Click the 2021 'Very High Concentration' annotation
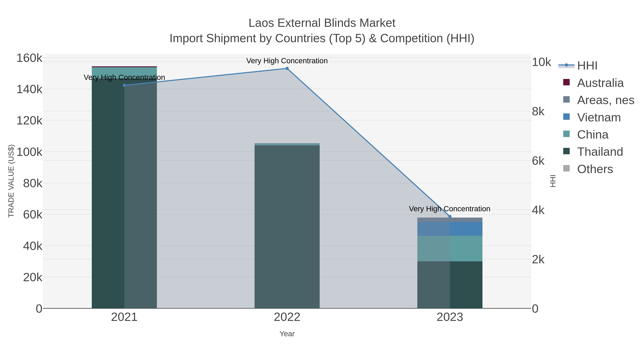This screenshot has height=362, width=644. point(124,77)
